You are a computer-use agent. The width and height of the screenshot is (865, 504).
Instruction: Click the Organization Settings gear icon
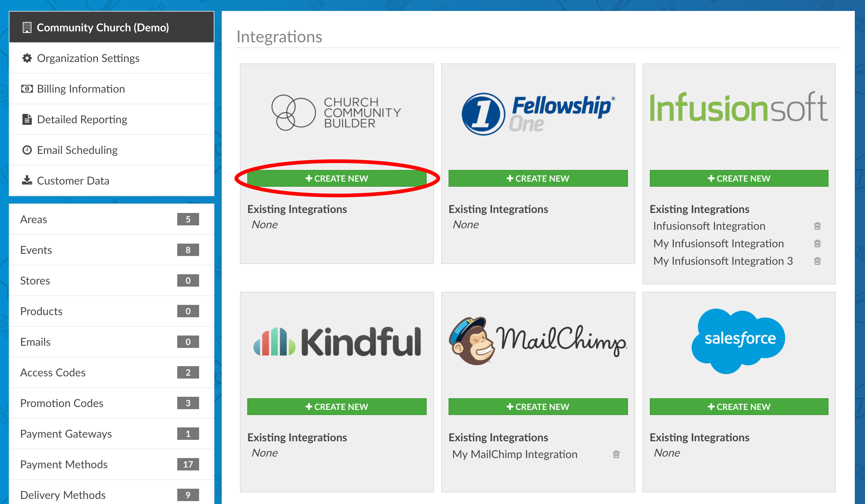[27, 58]
